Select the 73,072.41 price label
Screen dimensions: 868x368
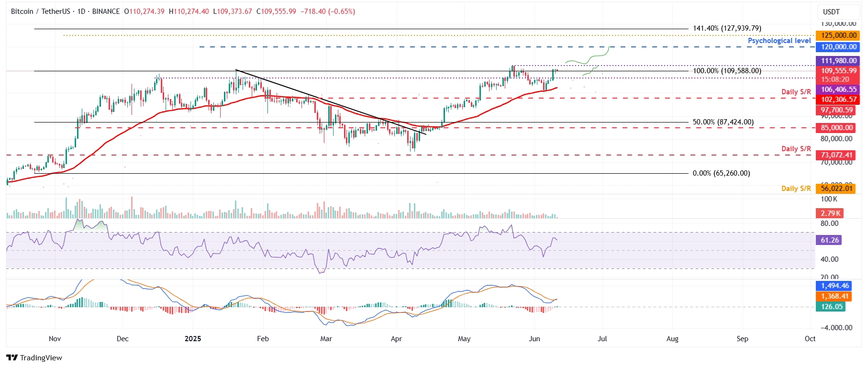tap(836, 155)
